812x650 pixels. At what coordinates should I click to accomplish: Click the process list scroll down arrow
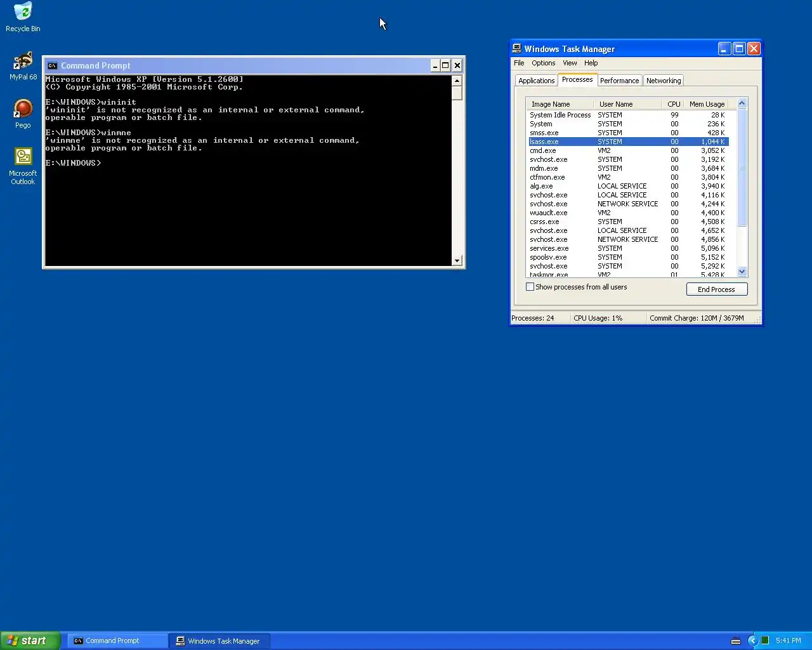pos(742,272)
